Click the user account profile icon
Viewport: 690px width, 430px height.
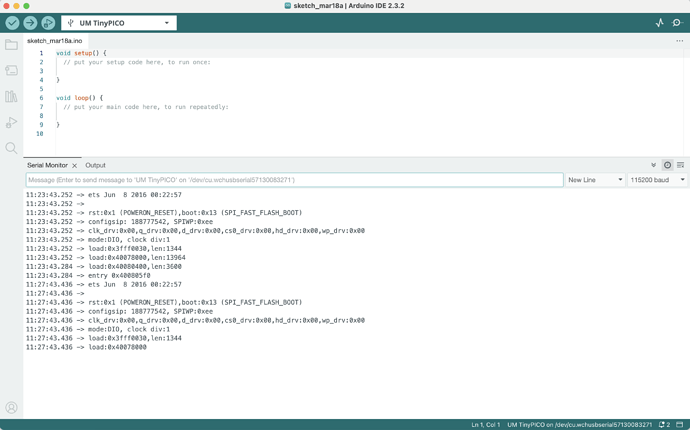(11, 408)
